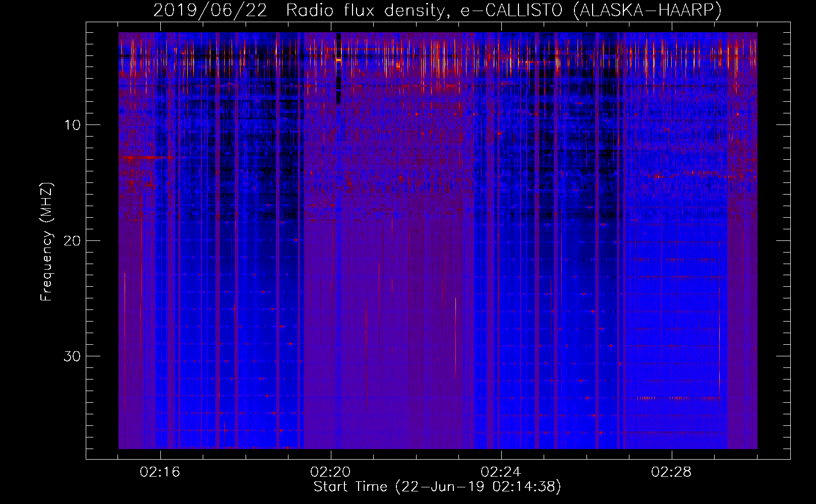Click the 02:28 time tick label
816x504 pixels.
click(x=671, y=472)
